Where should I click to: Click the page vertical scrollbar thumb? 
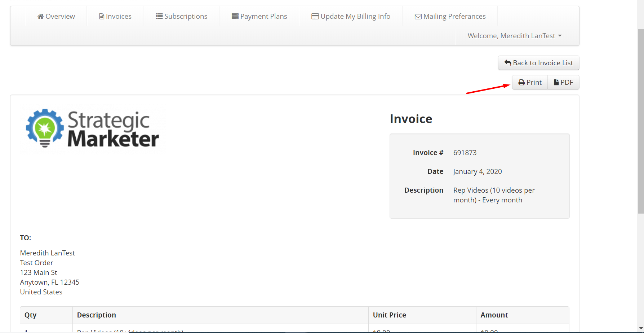tap(640, 121)
